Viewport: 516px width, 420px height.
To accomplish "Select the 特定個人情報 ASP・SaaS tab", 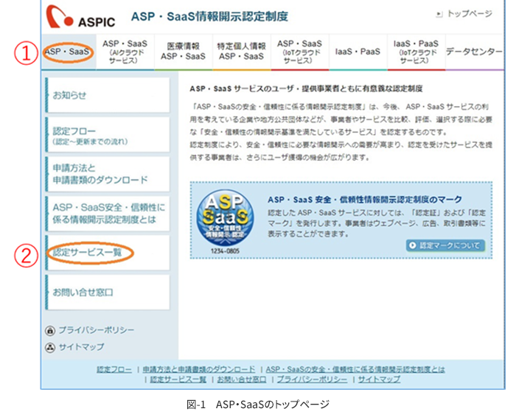I will pos(241,52).
